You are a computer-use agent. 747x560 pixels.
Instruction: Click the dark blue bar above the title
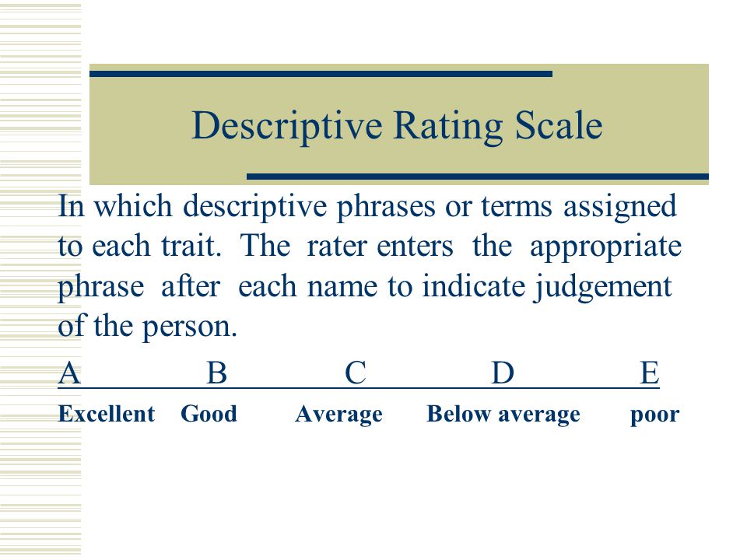click(x=321, y=74)
